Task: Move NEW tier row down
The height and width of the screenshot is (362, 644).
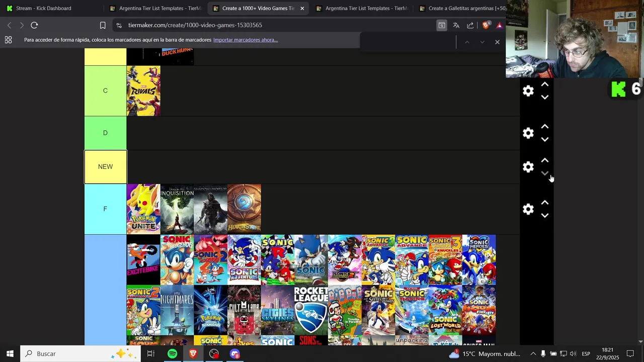Action: [x=545, y=173]
